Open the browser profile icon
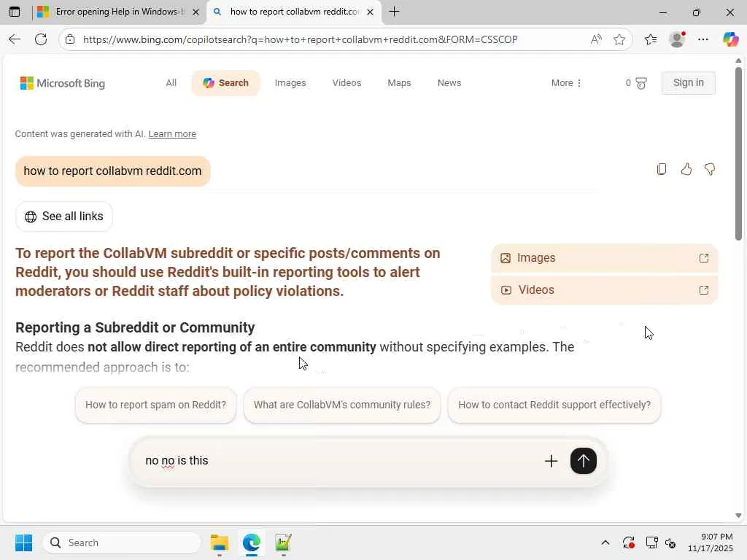The width and height of the screenshot is (747, 560). (677, 39)
